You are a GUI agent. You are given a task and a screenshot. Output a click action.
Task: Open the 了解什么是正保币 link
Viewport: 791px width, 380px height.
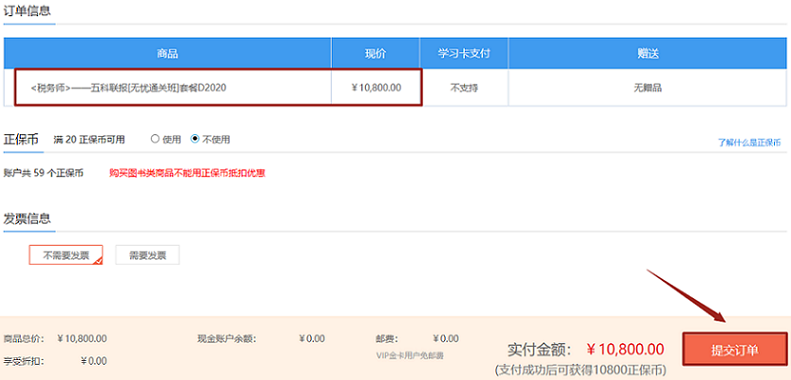(x=749, y=142)
